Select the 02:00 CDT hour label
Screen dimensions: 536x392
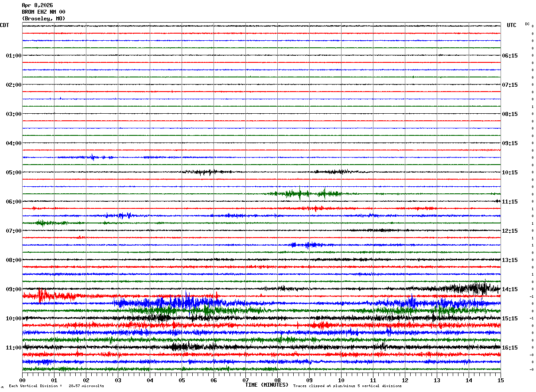[14, 85]
